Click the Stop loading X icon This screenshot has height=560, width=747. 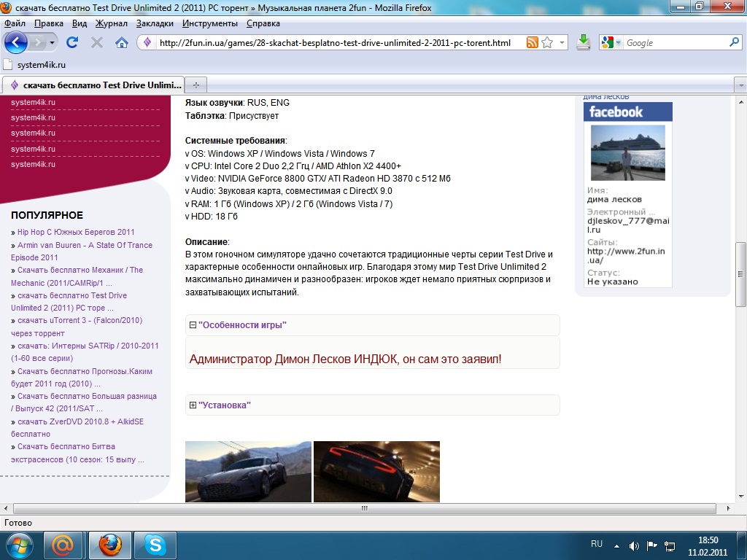click(x=97, y=43)
